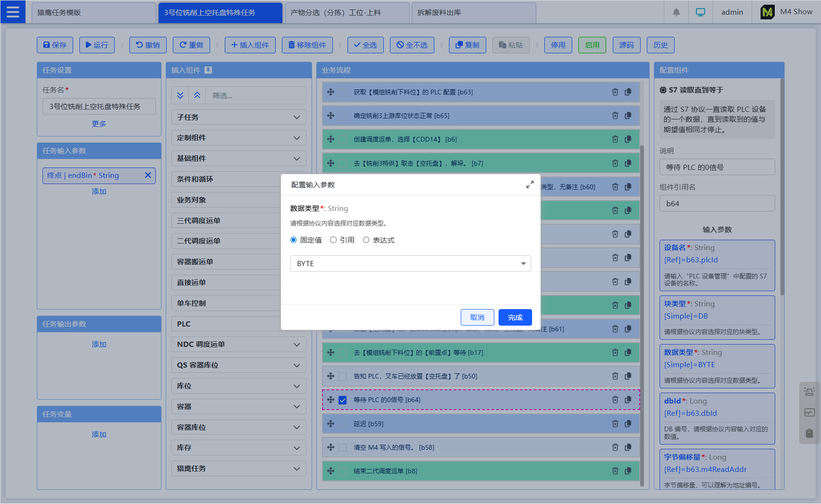This screenshot has height=504, width=821.
Task: Open the notifications bell icon
Action: coord(676,12)
